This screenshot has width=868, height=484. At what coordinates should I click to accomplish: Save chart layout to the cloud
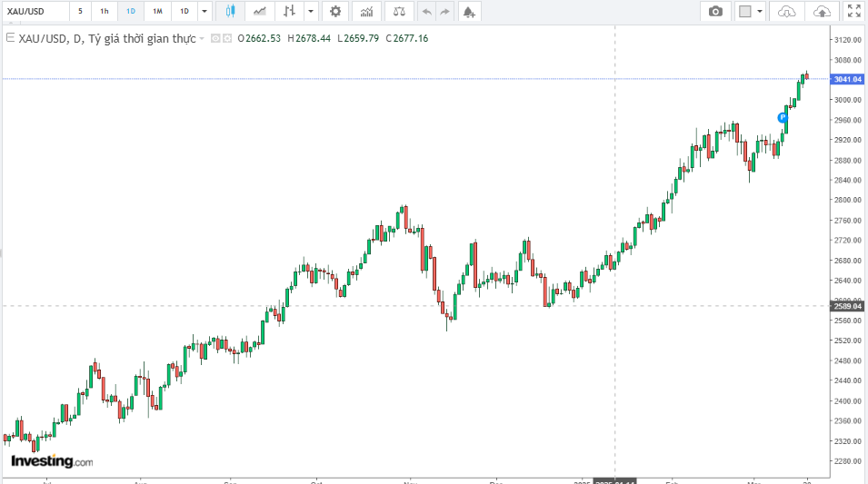[822, 12]
